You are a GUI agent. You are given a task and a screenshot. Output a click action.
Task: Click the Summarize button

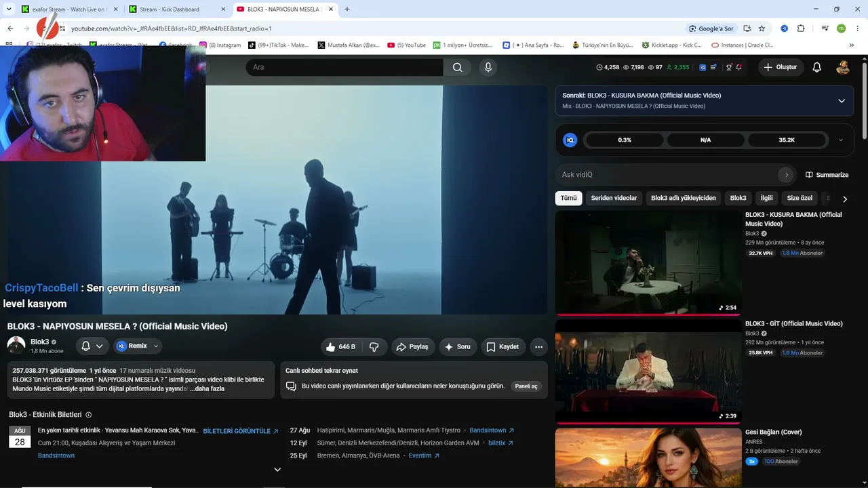[827, 175]
